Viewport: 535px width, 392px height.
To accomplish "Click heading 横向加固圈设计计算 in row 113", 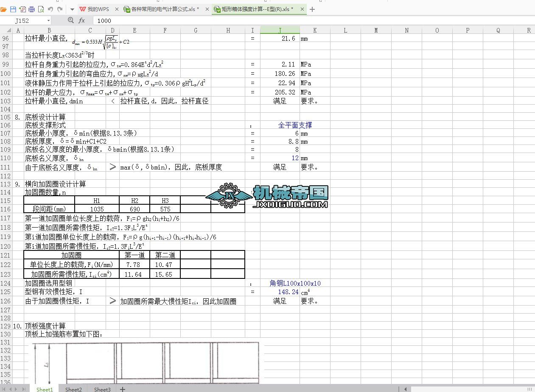I will [55, 184].
